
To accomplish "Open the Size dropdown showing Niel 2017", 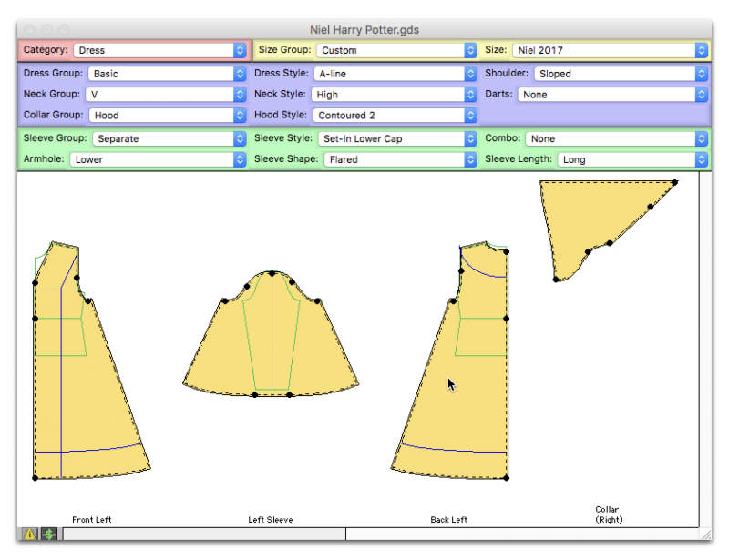I will click(610, 50).
